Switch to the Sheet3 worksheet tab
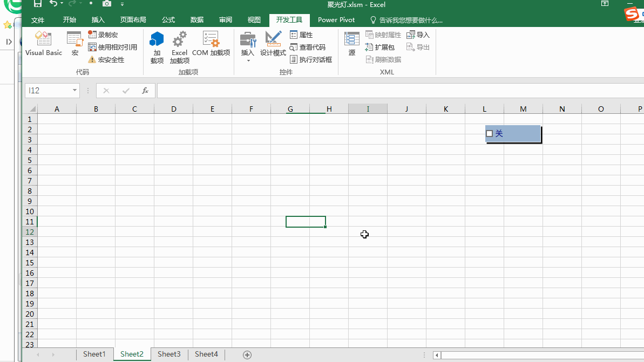 coord(169,354)
